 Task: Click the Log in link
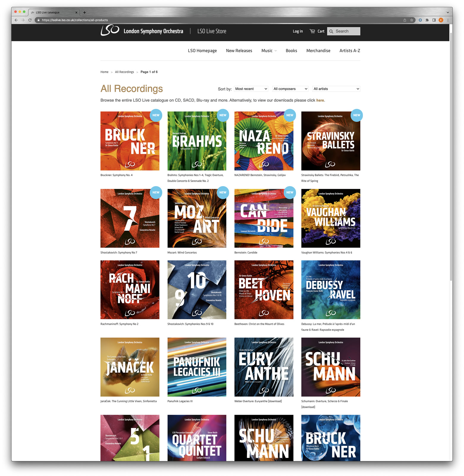(298, 31)
